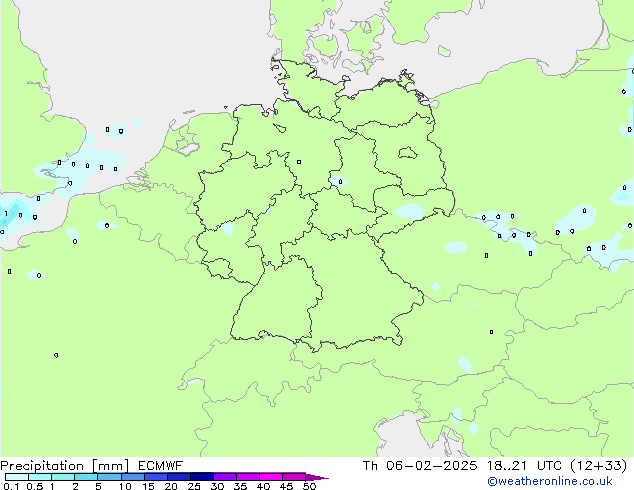Viewport: 634px width, 490px height.
Task: Pick the 15–20 mm blue legend swatch
Action: 156,477
